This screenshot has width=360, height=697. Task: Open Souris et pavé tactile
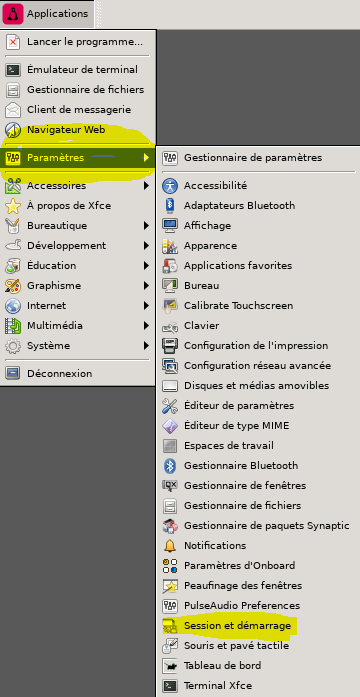[259, 645]
